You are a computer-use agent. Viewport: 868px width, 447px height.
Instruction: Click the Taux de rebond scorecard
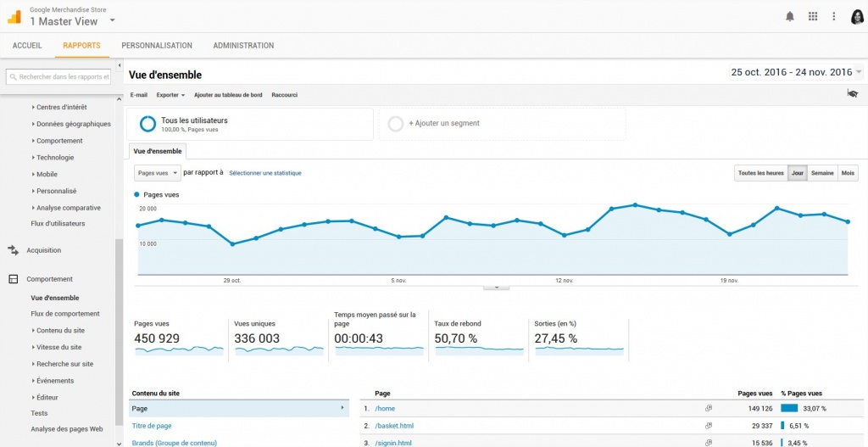(x=479, y=339)
